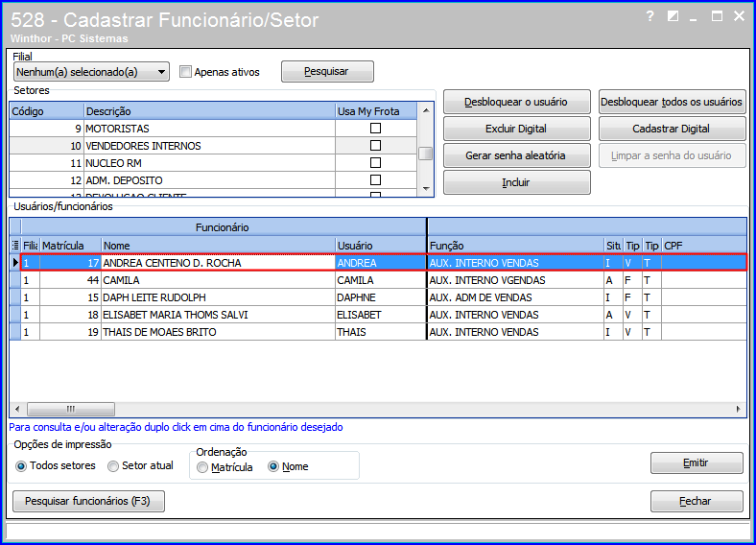Screen dimensions: 756x545
Task: Click the CPF column header
Action: tap(704, 246)
